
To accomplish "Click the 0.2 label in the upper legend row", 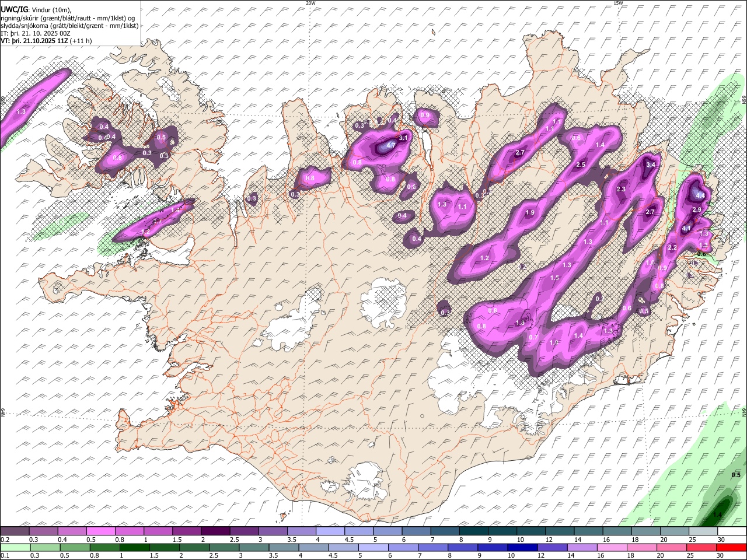I will (5, 540).
